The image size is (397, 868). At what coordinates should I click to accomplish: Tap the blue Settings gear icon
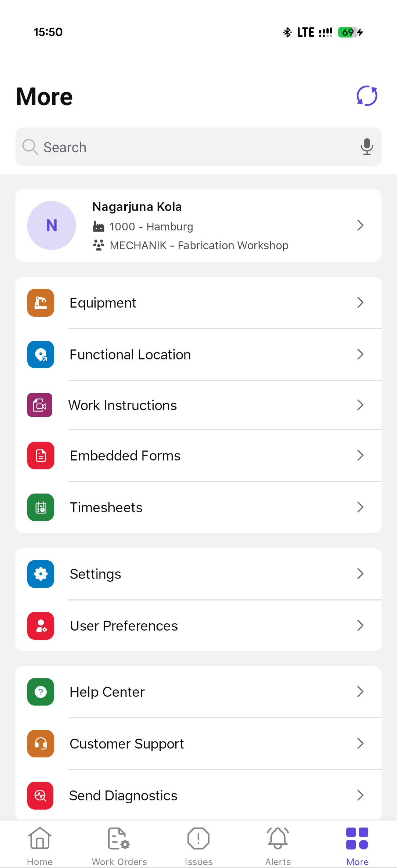[41, 574]
